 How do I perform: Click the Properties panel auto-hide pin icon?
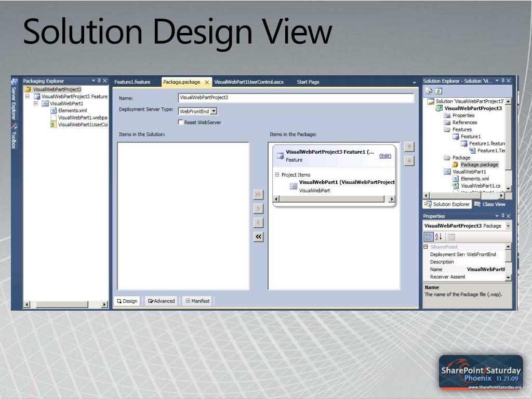(503, 216)
